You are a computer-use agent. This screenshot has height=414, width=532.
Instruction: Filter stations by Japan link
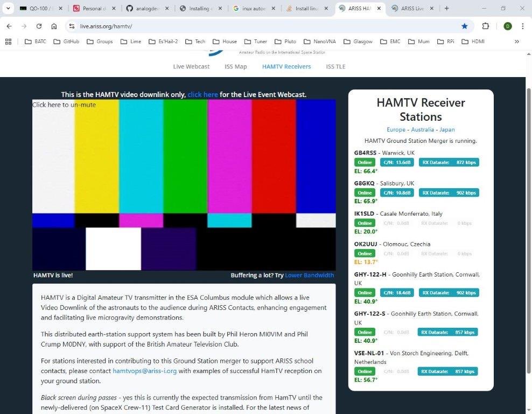click(447, 129)
